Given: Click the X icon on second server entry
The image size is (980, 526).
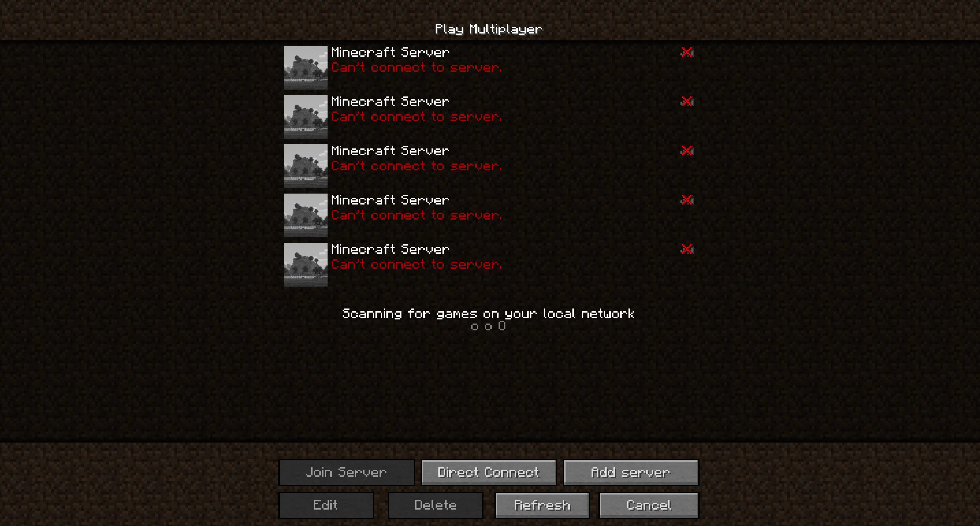Looking at the screenshot, I should (x=686, y=101).
